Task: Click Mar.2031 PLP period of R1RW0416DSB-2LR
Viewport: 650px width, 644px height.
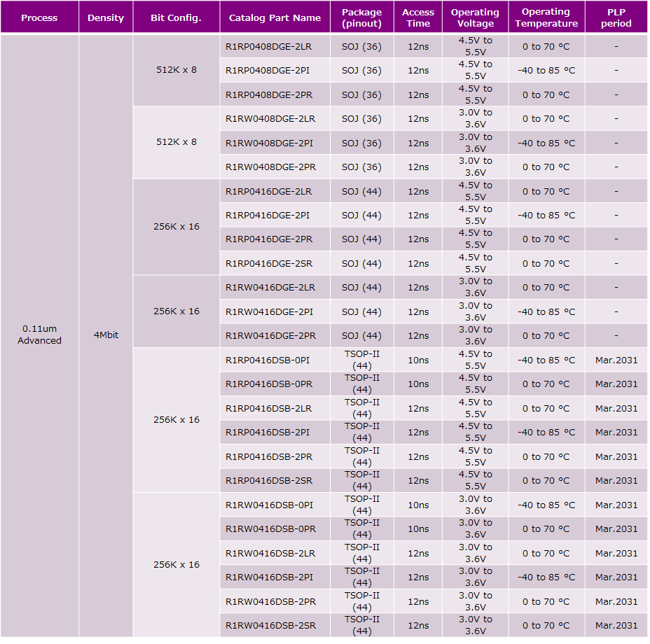Action: click(616, 553)
